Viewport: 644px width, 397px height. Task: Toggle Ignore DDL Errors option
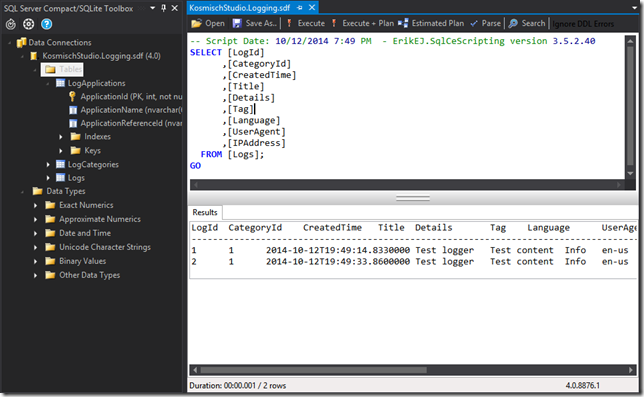pos(583,24)
